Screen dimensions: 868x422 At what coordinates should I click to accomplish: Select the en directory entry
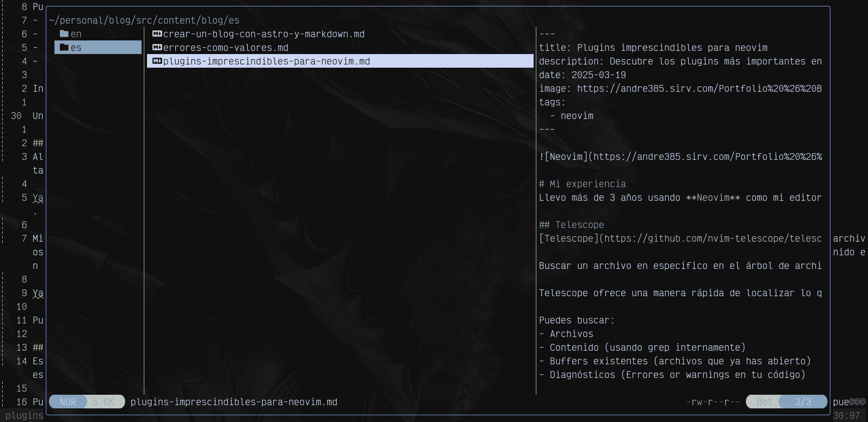coord(76,34)
